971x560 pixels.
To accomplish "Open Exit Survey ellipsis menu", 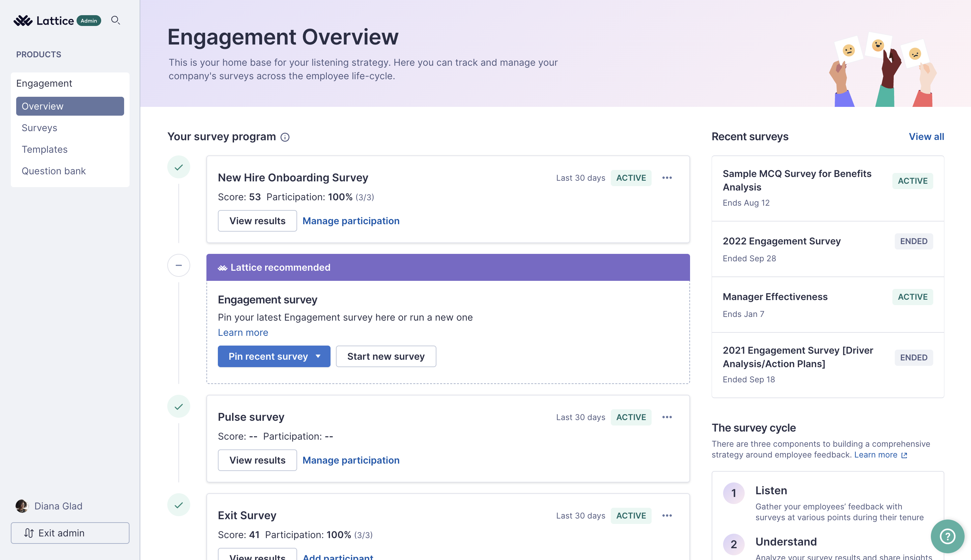I will [x=667, y=515].
